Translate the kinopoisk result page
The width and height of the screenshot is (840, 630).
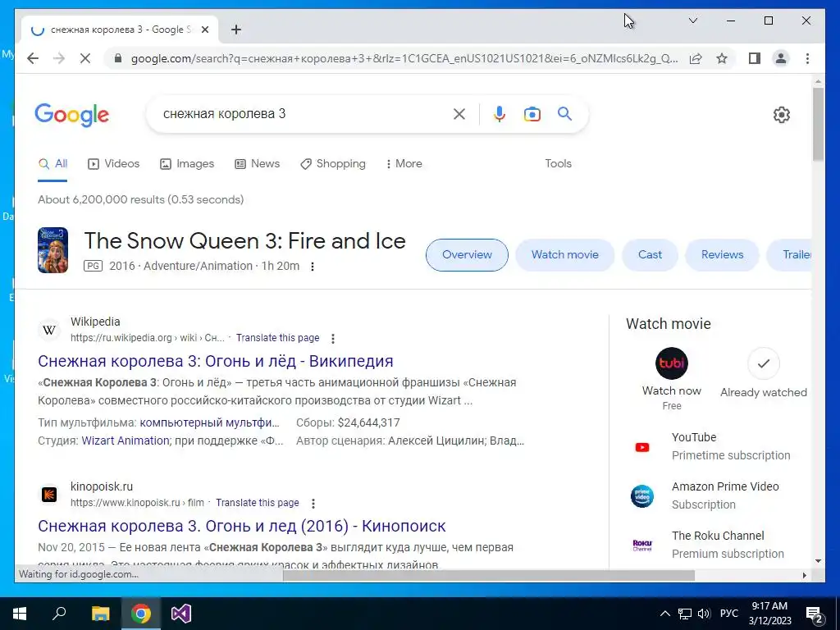pos(257,503)
